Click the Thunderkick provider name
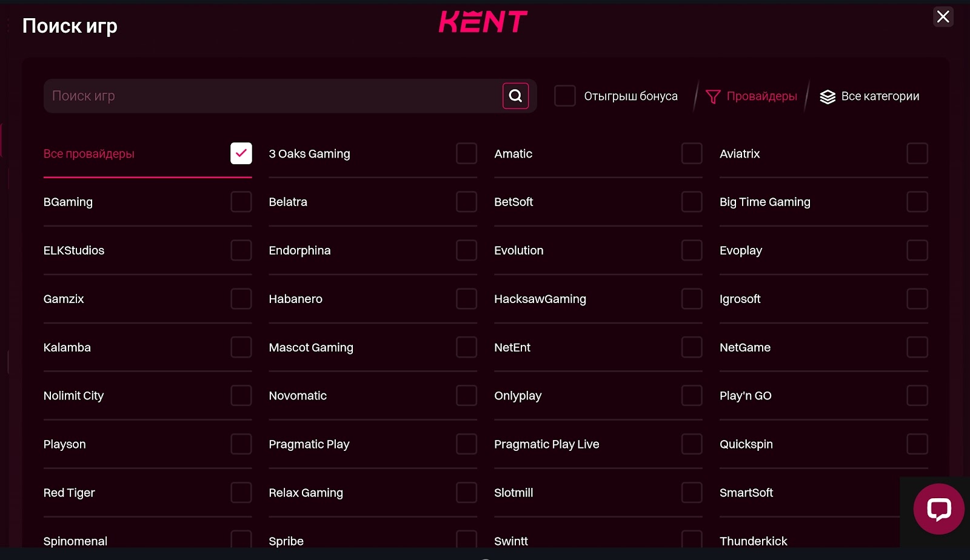 coord(754,541)
